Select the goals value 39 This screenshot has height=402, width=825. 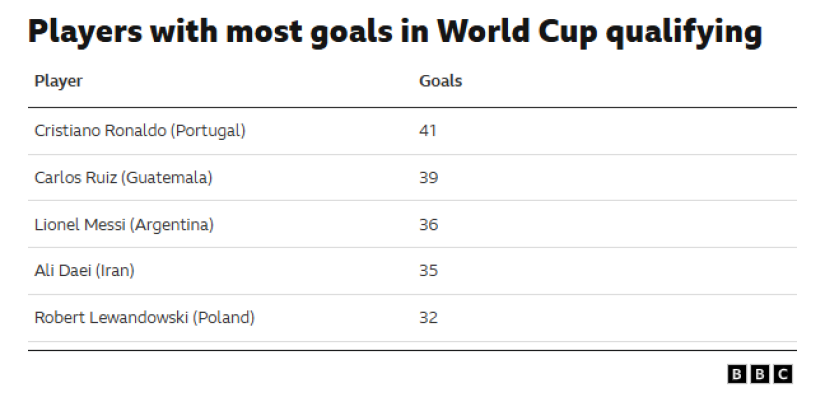coord(428,178)
